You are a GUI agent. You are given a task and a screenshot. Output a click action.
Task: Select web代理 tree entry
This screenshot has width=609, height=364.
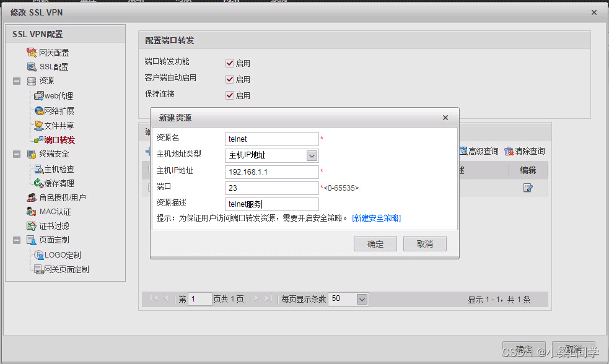point(59,96)
